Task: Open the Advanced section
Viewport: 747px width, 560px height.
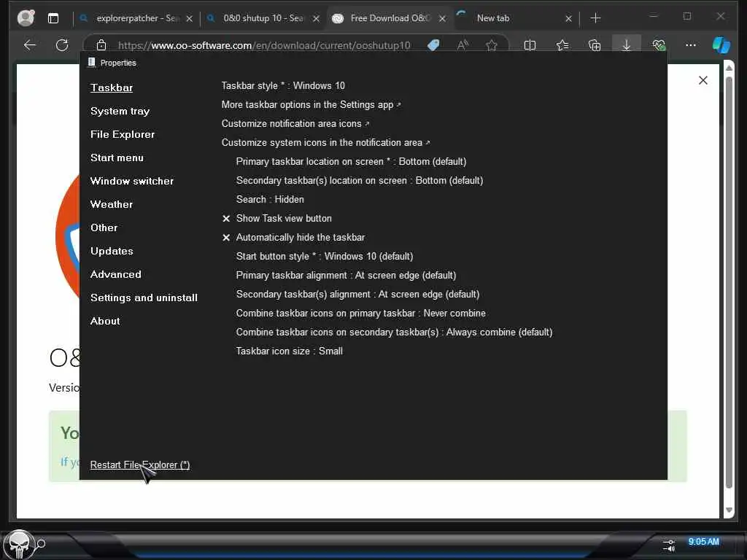Action: (116, 274)
